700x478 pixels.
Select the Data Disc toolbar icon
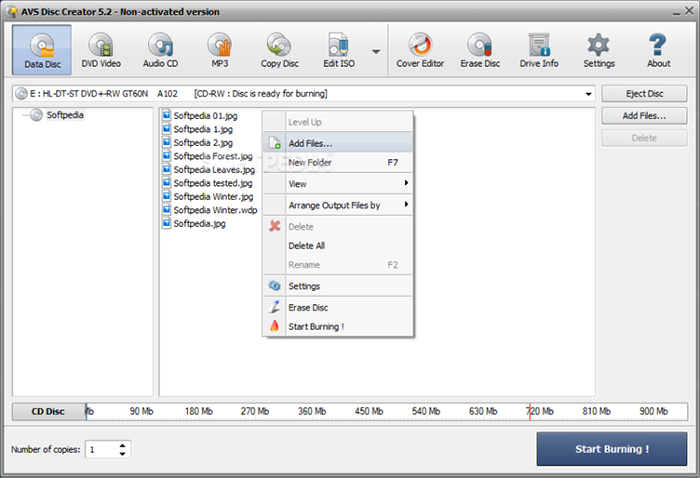tap(42, 50)
